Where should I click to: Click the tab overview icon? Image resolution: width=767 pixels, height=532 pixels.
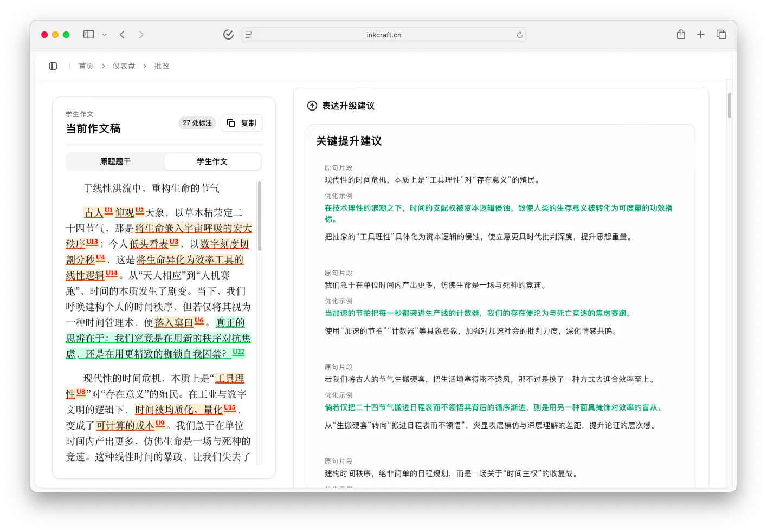click(721, 34)
